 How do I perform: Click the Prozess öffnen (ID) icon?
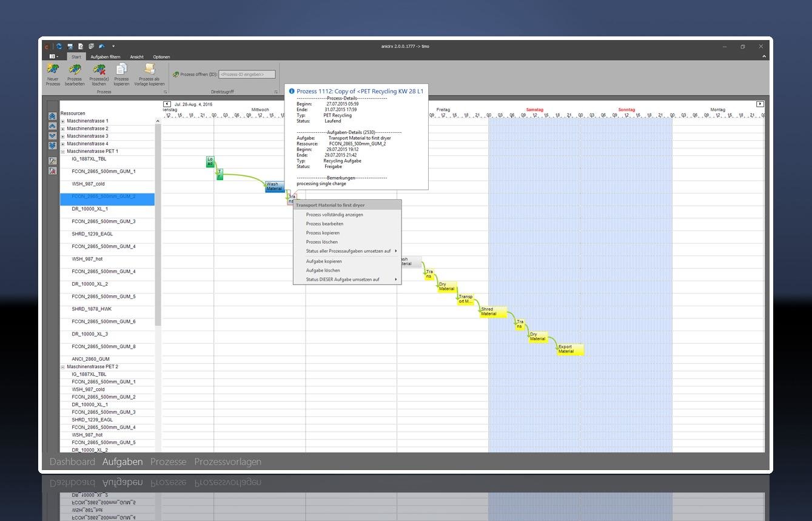tap(176, 75)
